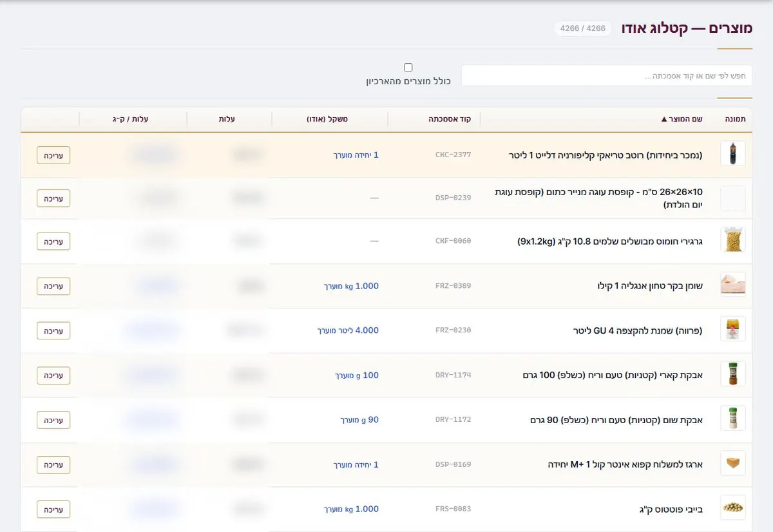This screenshot has height=532, width=773.
Task: Click 'עריכה' for product CKC-2377
Action: [53, 155]
